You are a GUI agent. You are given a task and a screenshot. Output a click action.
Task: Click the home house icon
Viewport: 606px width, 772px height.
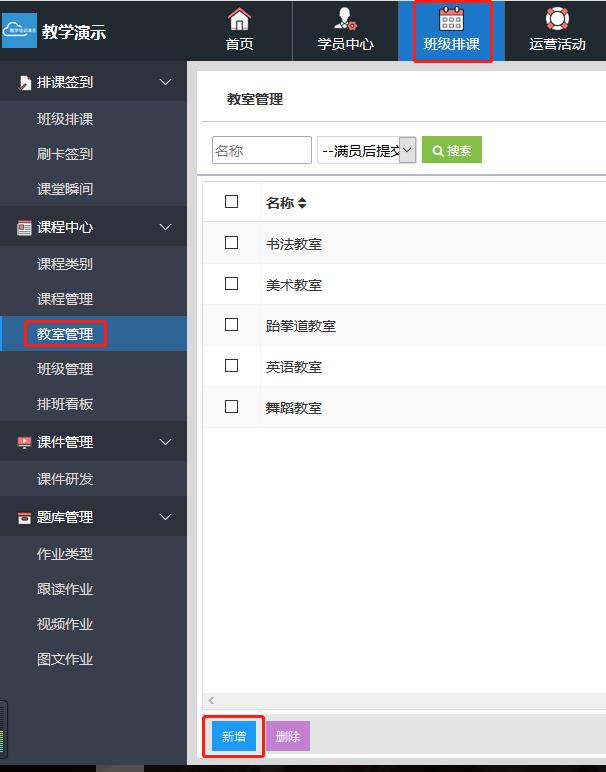(x=239, y=19)
